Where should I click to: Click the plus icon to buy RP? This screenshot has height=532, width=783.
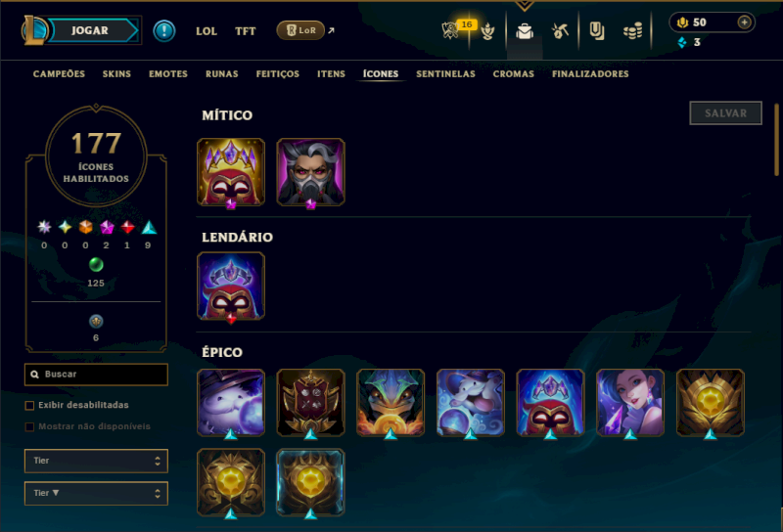click(x=744, y=22)
